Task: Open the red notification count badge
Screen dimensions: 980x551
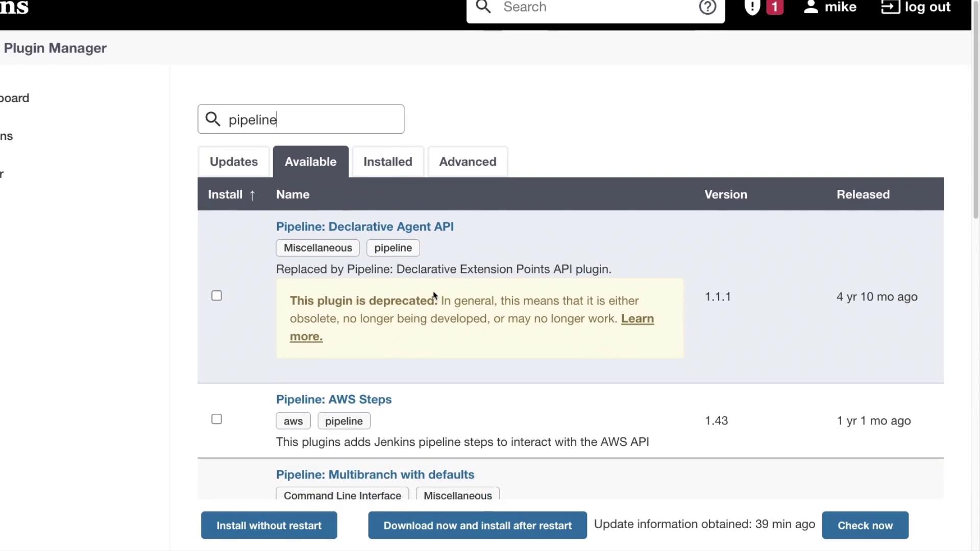Action: pos(774,7)
